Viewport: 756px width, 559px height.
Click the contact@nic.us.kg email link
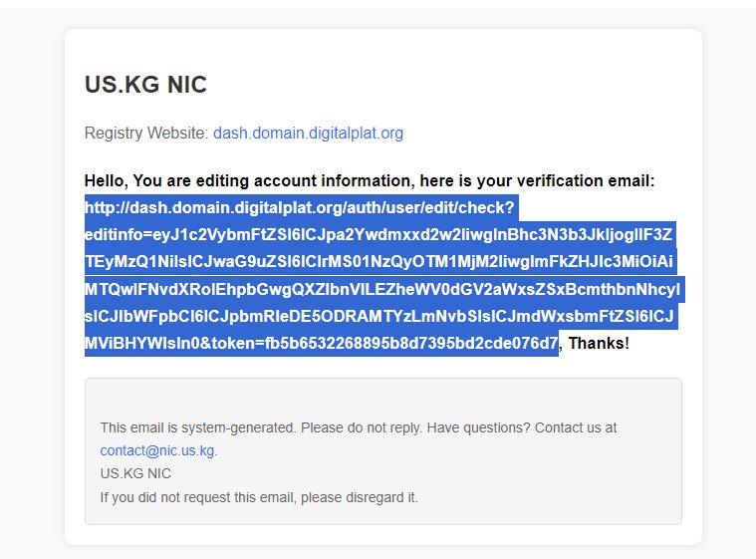click(158, 450)
